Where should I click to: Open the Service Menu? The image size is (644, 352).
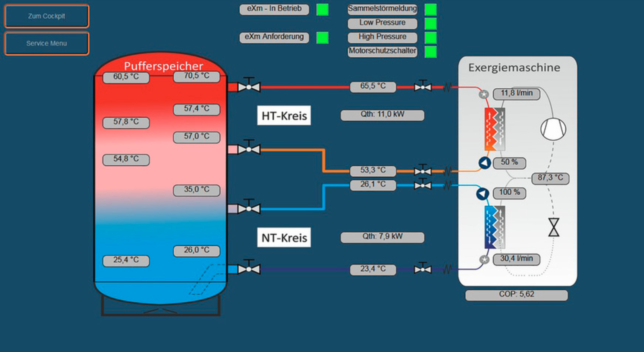pos(46,43)
